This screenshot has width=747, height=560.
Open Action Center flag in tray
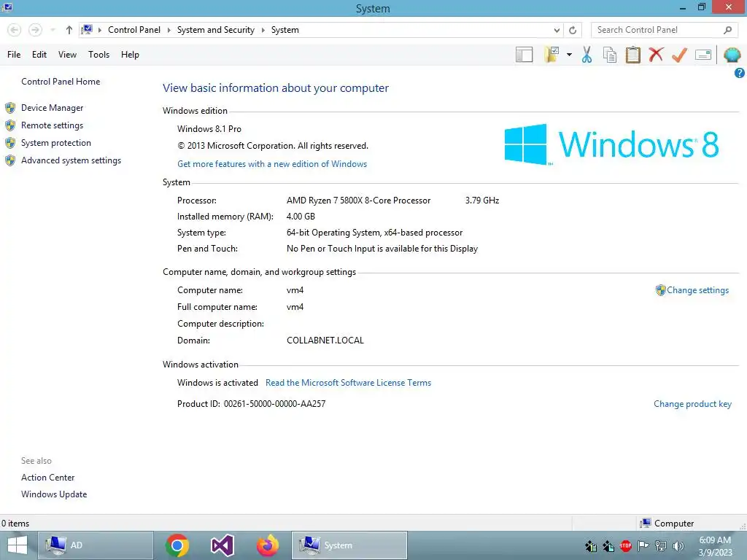tap(643, 545)
